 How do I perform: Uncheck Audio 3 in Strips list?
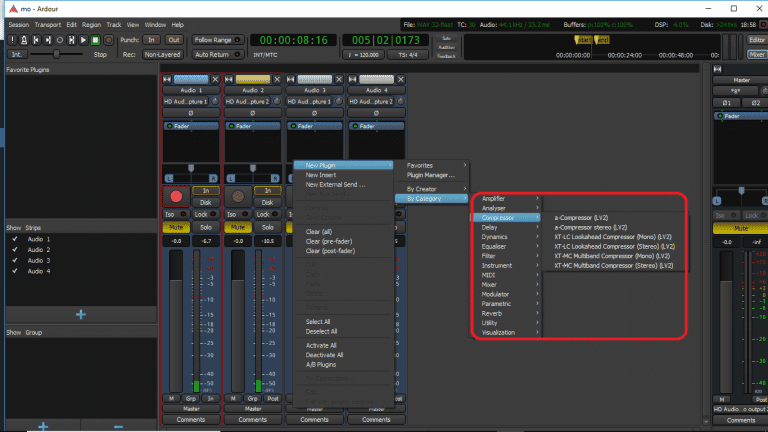15,261
